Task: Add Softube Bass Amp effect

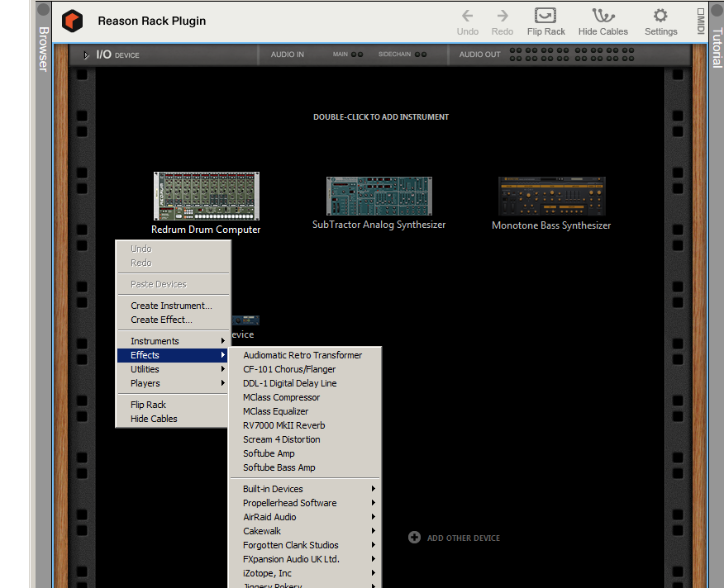Action: click(x=305, y=467)
